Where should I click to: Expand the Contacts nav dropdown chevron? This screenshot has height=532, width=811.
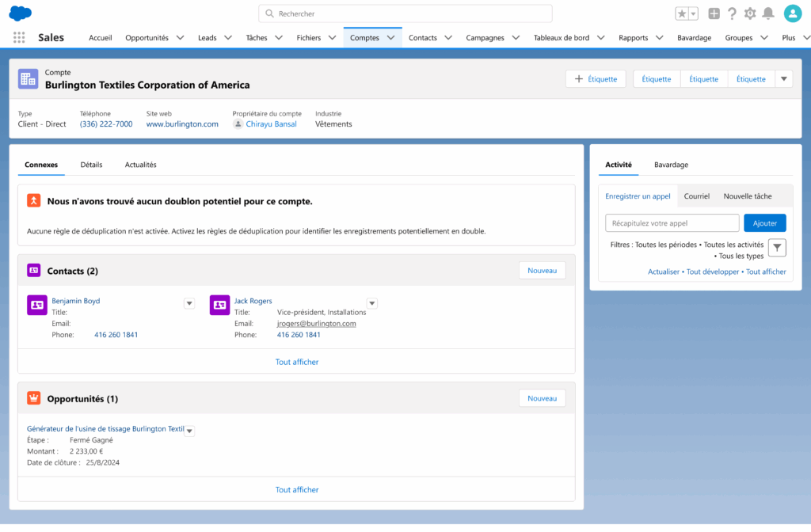coord(448,38)
